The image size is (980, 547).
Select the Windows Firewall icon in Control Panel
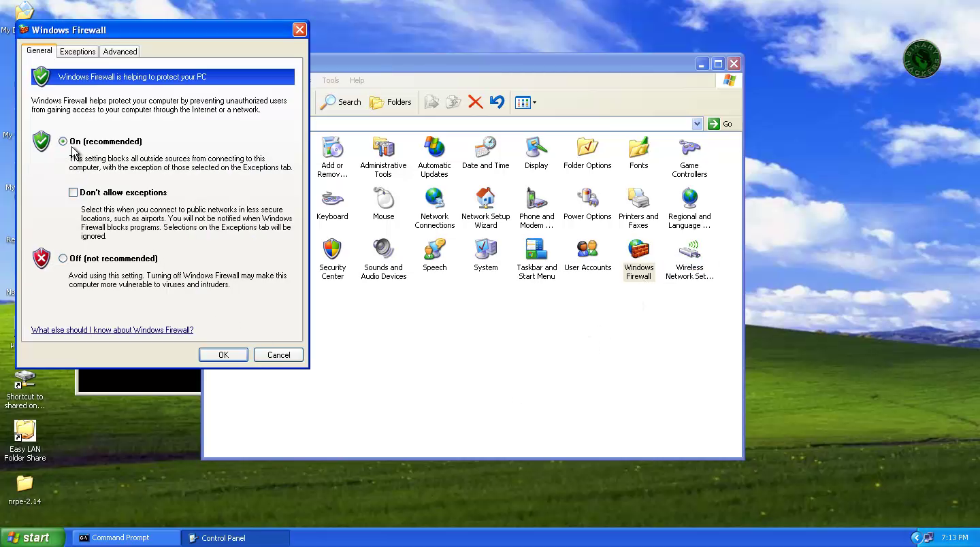[638, 259]
